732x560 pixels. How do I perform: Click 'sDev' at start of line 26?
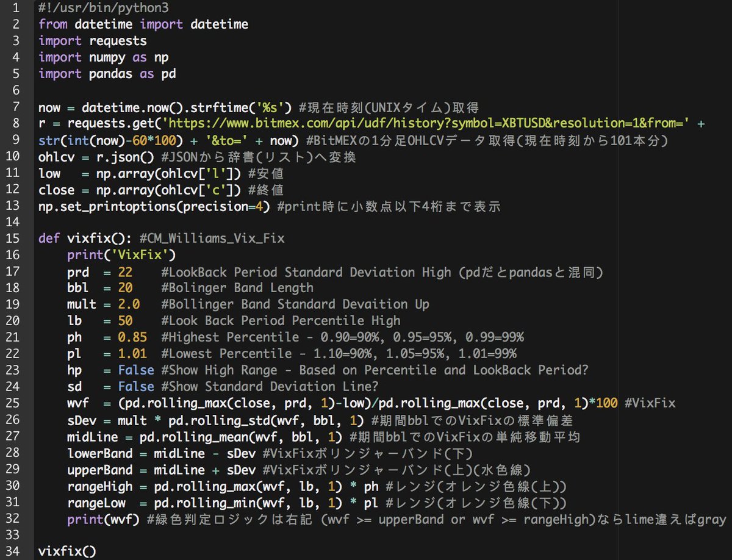82,420
